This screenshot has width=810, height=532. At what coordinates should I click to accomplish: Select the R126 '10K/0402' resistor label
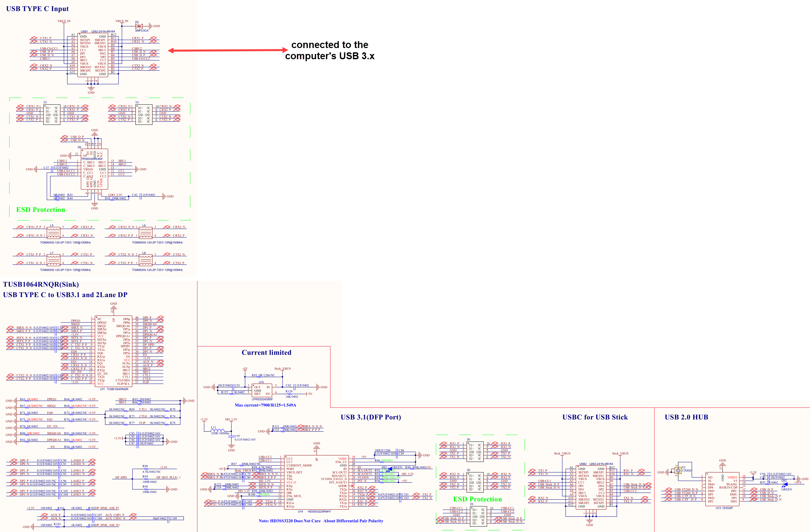coord(292,397)
